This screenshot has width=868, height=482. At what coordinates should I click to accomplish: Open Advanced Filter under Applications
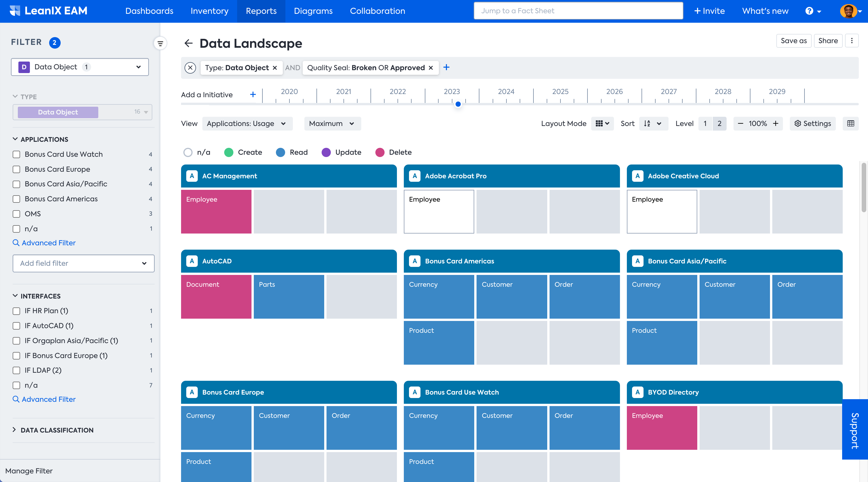[48, 243]
